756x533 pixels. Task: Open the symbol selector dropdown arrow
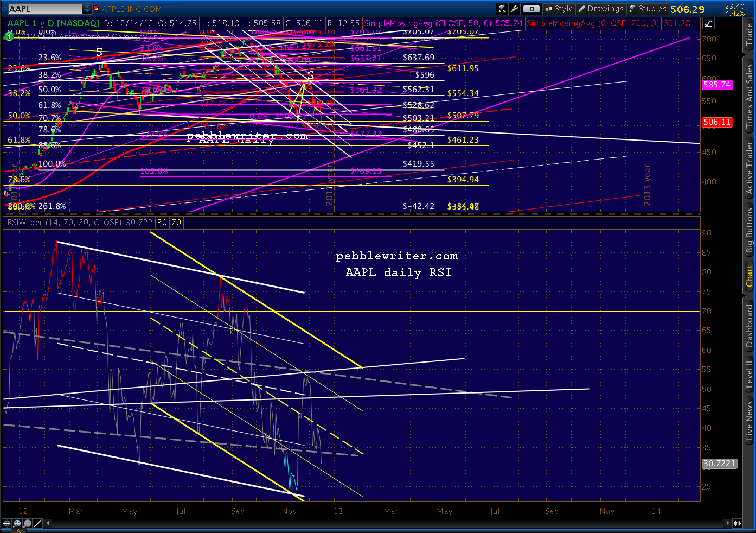(x=87, y=9)
